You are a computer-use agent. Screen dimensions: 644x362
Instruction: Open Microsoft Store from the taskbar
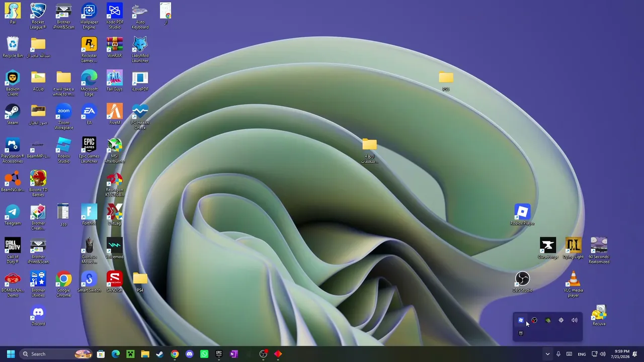point(101,354)
